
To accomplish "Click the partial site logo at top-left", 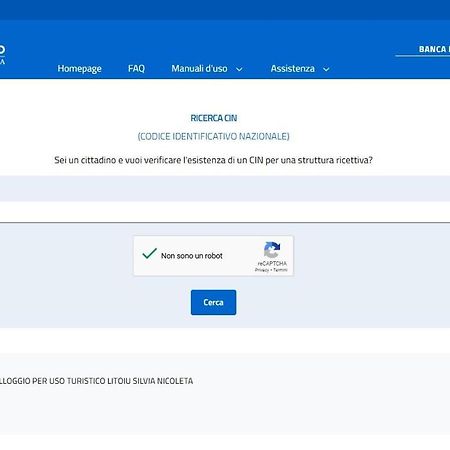I will click(2, 55).
